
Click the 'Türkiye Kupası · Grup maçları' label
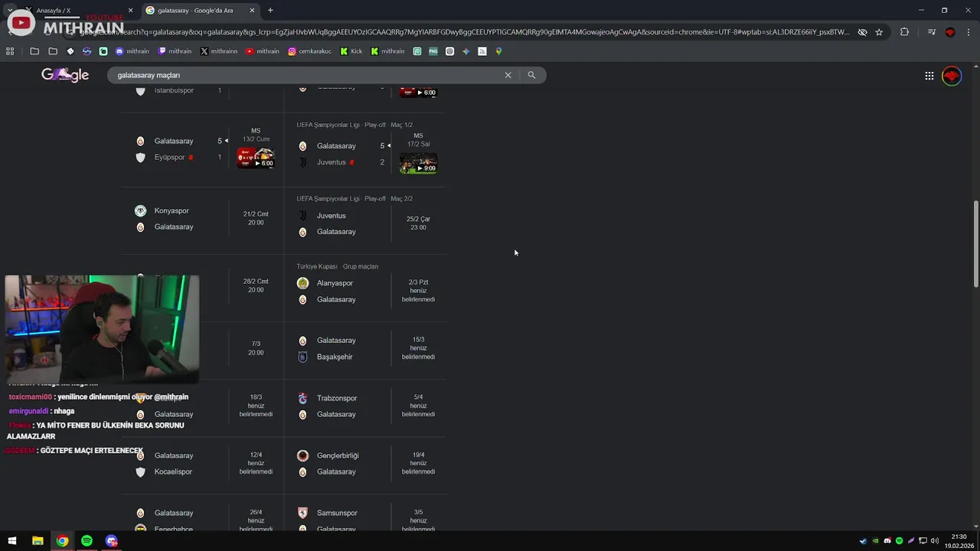click(x=338, y=266)
